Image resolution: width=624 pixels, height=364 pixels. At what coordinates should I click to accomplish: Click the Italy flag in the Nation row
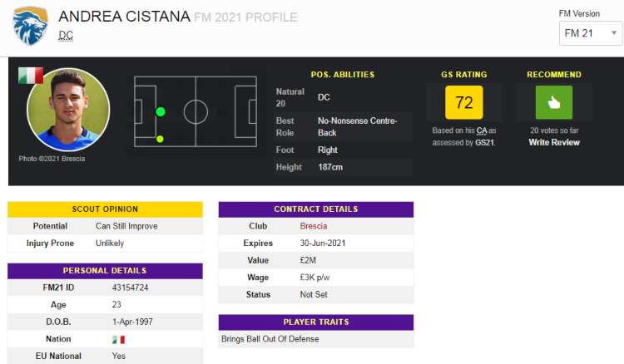click(x=118, y=339)
